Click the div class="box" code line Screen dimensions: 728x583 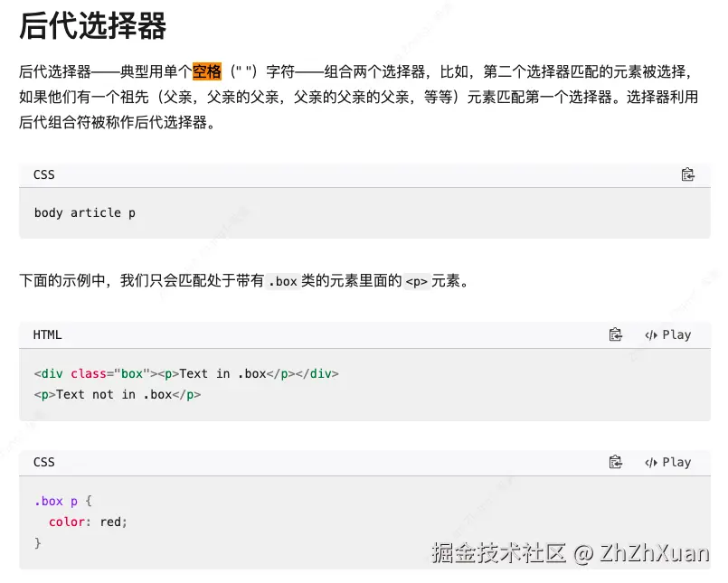pyautogui.click(x=186, y=373)
